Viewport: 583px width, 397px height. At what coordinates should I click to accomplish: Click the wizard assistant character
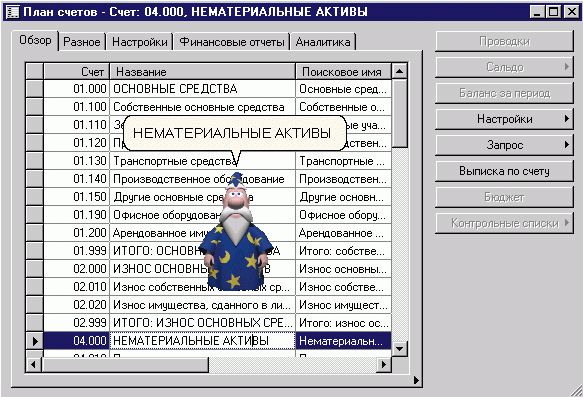[x=236, y=231]
